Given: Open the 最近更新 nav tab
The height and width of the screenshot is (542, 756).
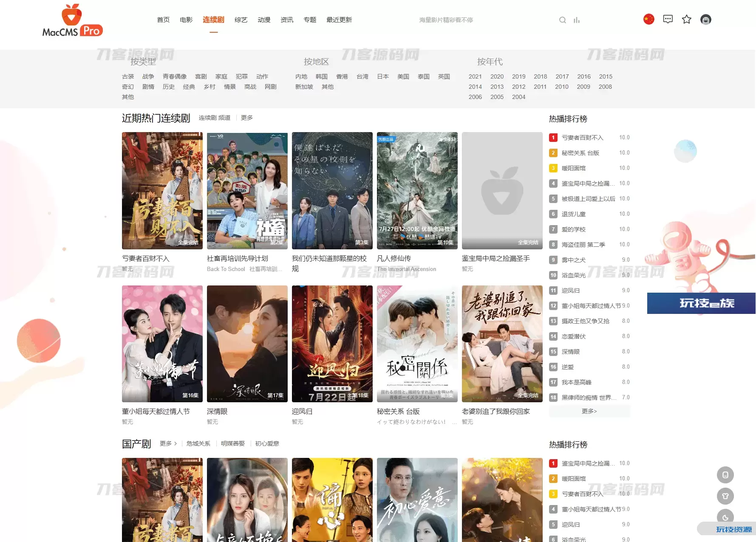Looking at the screenshot, I should click(x=339, y=20).
